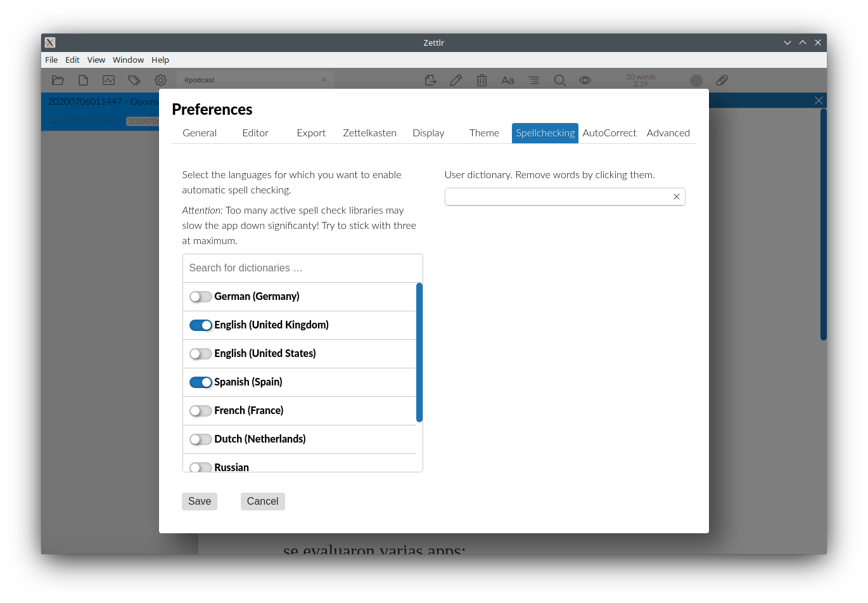Close the blue file bar with X
868x603 pixels.
(819, 100)
